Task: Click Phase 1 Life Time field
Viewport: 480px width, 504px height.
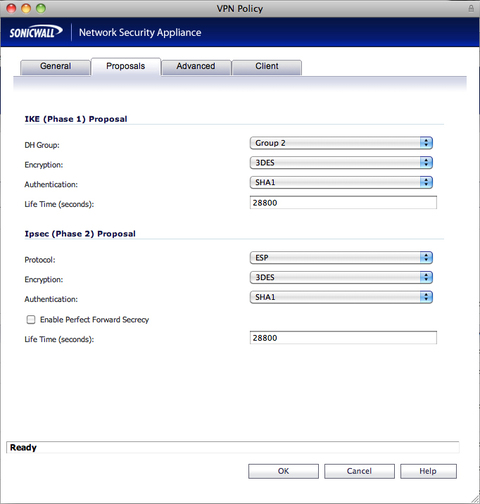Action: click(343, 203)
